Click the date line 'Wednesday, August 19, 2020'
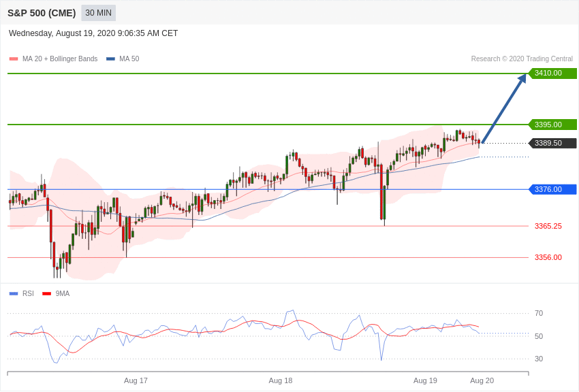 coord(93,33)
